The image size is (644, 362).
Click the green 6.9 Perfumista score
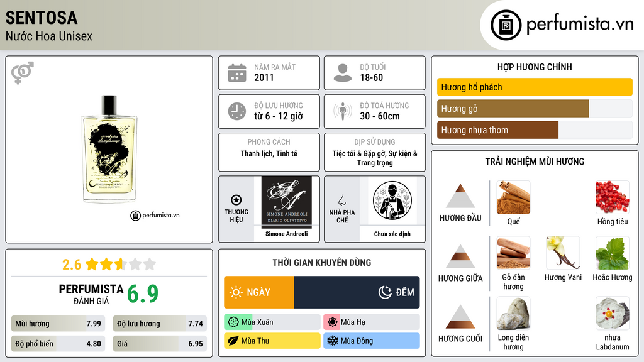pos(143,293)
